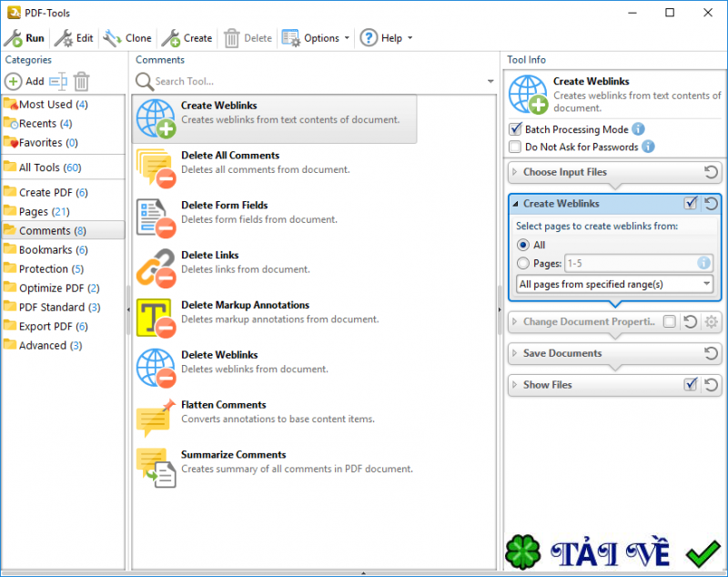728x577 pixels.
Task: Select the Advanced category
Action: click(x=63, y=345)
